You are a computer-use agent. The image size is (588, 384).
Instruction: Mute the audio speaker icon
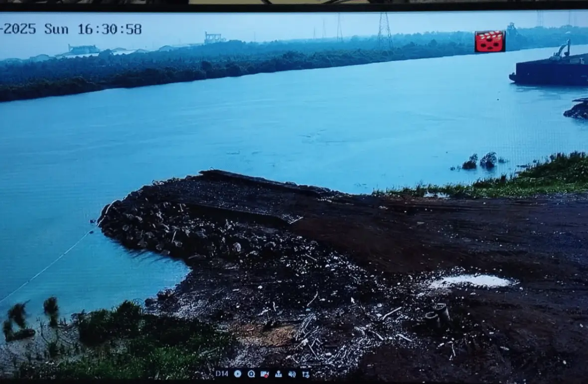pos(292,374)
